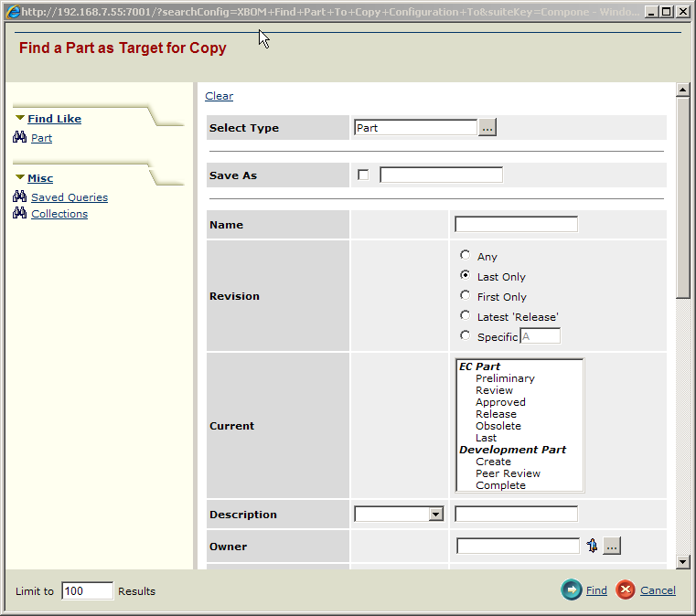This screenshot has width=696, height=616.
Task: Select the Any revision radio button
Action: click(x=466, y=256)
